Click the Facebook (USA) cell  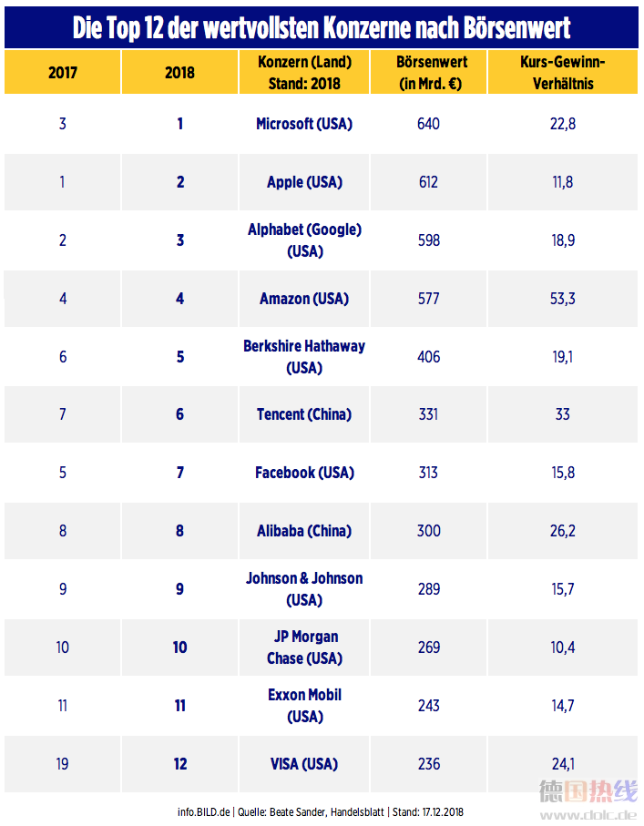click(x=304, y=473)
